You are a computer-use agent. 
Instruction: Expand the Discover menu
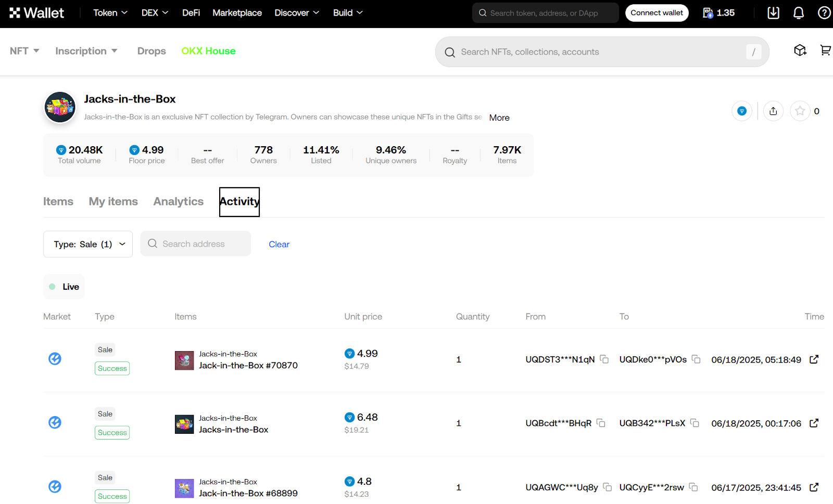297,13
